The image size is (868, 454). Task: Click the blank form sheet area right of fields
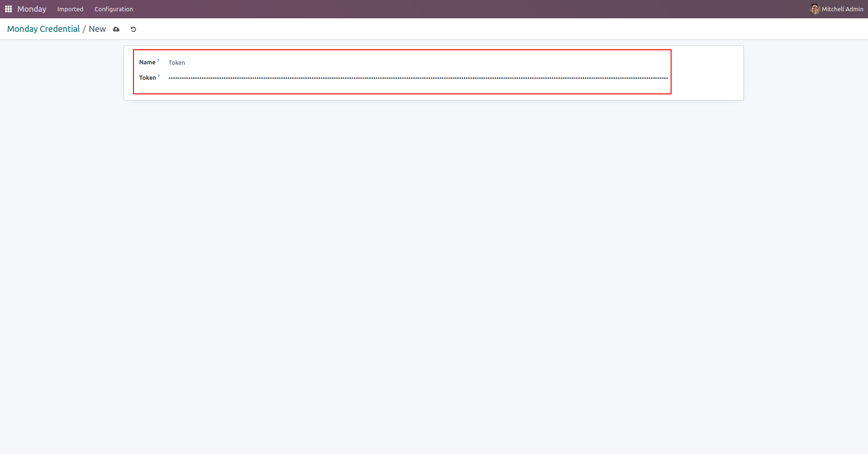pyautogui.click(x=707, y=73)
